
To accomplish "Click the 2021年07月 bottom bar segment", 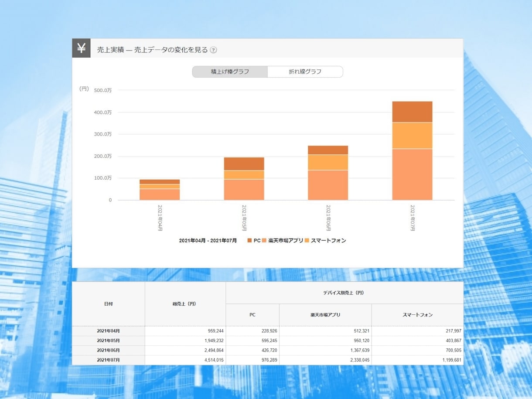I will 412,174.
